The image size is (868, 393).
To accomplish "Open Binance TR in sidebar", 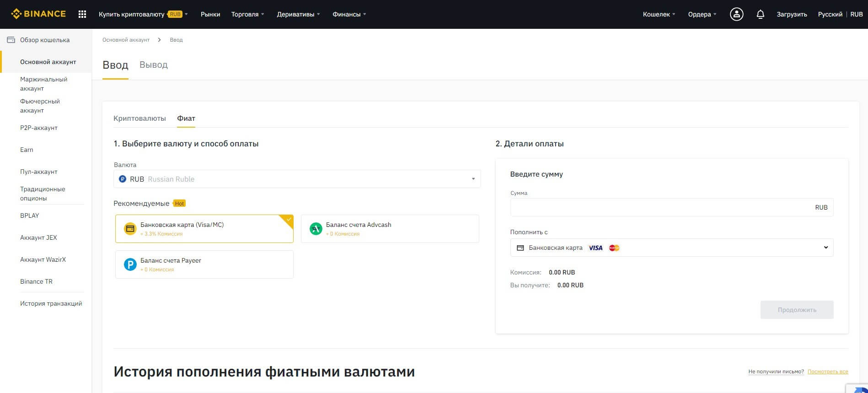I will pyautogui.click(x=36, y=281).
